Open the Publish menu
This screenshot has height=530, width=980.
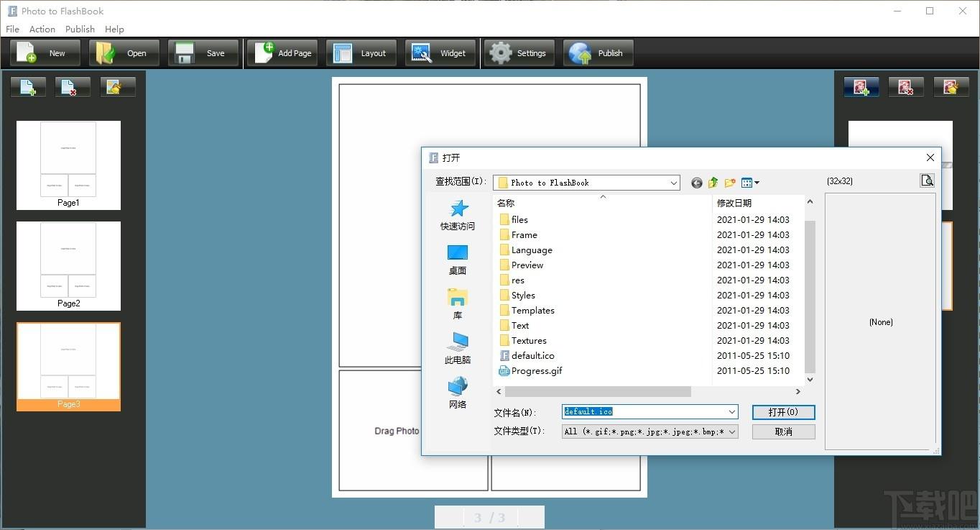pos(80,29)
